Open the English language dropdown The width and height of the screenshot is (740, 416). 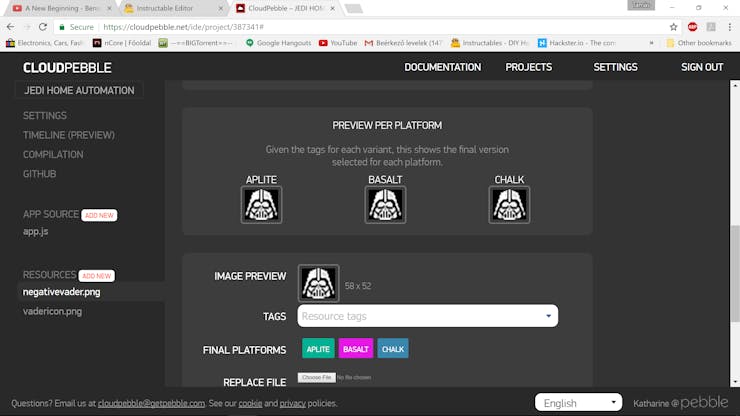click(x=579, y=403)
